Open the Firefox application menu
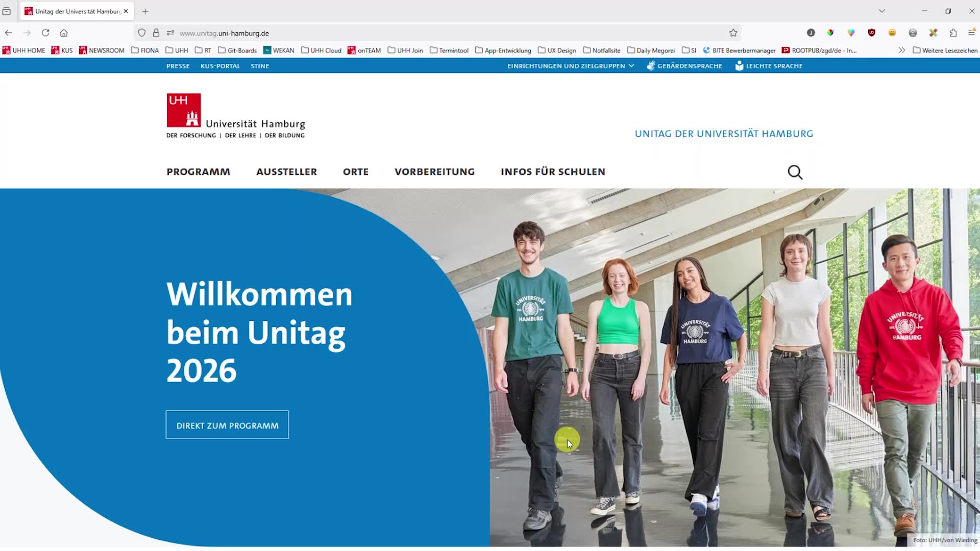980x551 pixels. [x=972, y=32]
